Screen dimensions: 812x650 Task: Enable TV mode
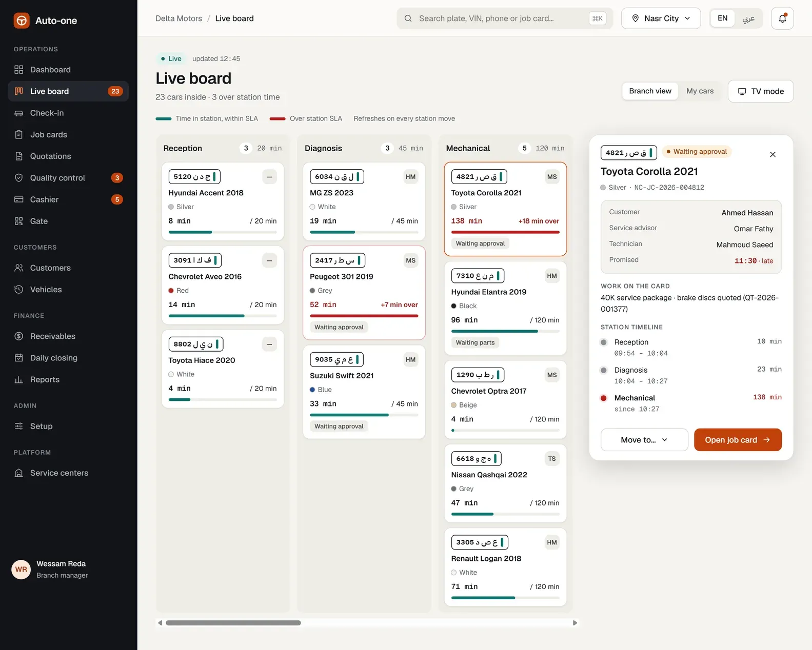(x=761, y=91)
